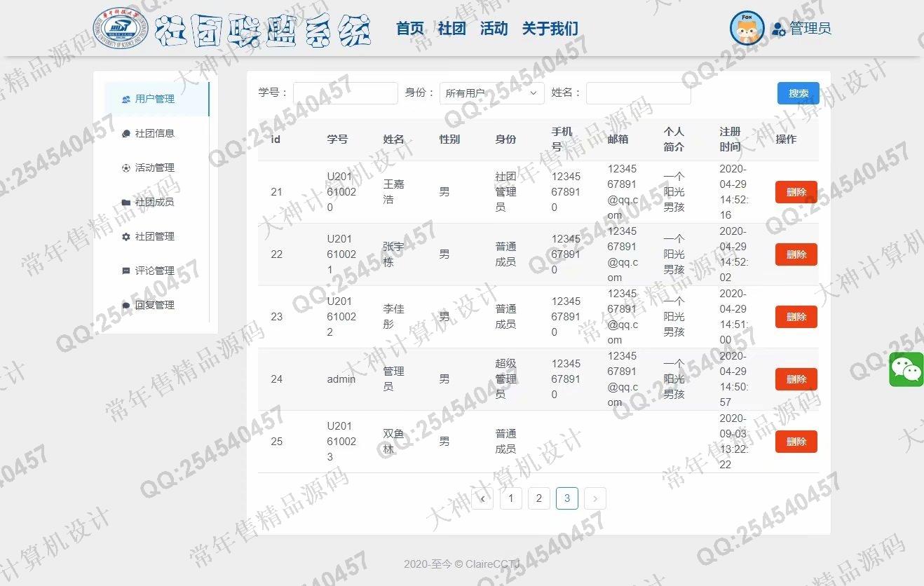
Task: Click the 手机号 column header
Action: tap(562, 139)
